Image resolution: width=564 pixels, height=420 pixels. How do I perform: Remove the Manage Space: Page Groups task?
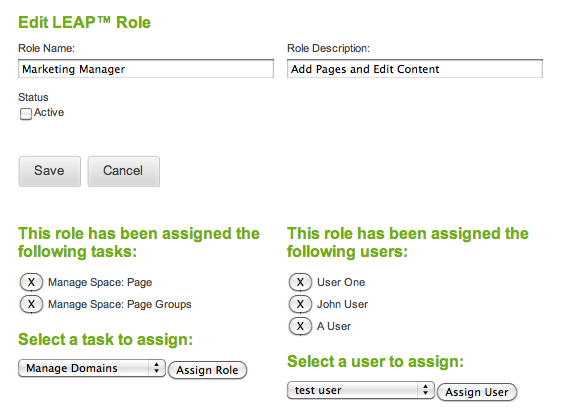click(x=31, y=304)
